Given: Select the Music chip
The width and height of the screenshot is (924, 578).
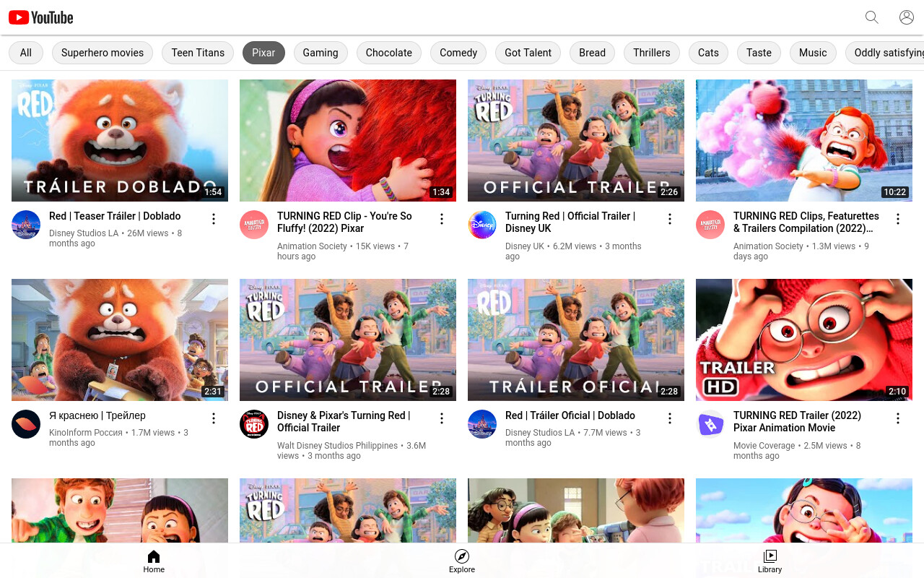Looking at the screenshot, I should click(813, 53).
